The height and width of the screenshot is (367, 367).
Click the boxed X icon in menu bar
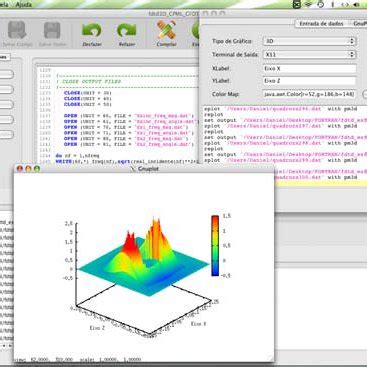296,4
